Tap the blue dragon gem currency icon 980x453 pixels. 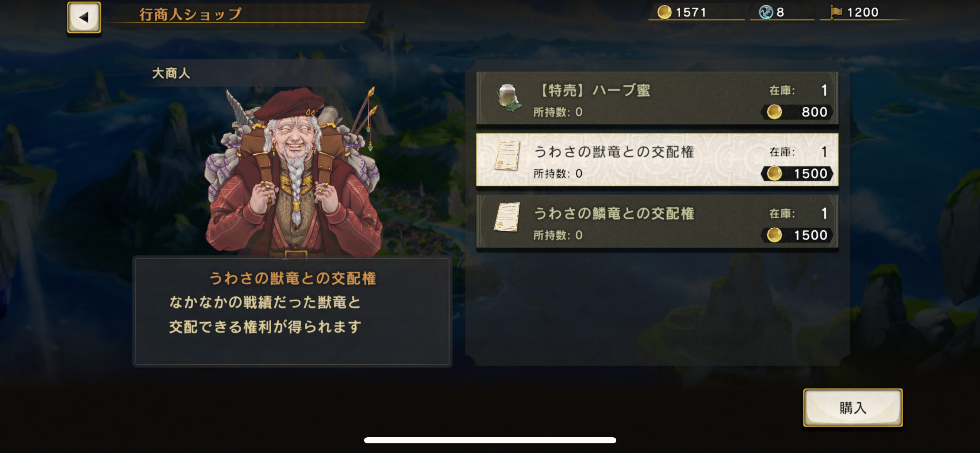[x=766, y=12]
